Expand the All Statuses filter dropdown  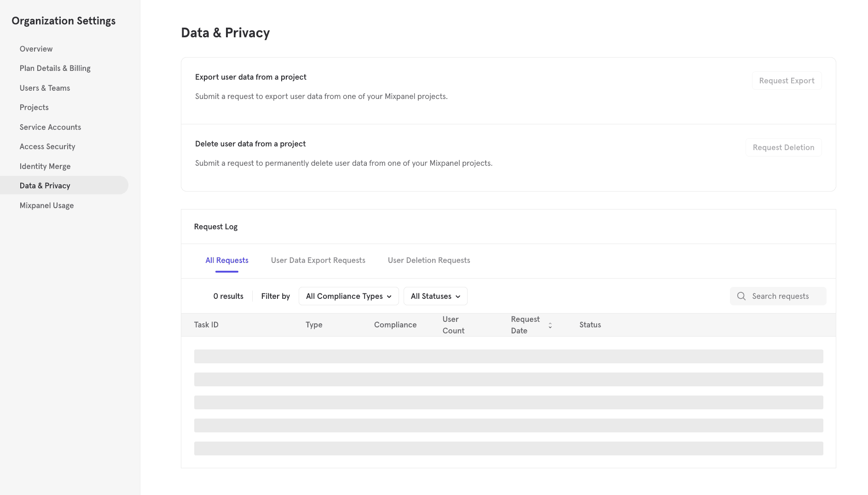pyautogui.click(x=435, y=296)
